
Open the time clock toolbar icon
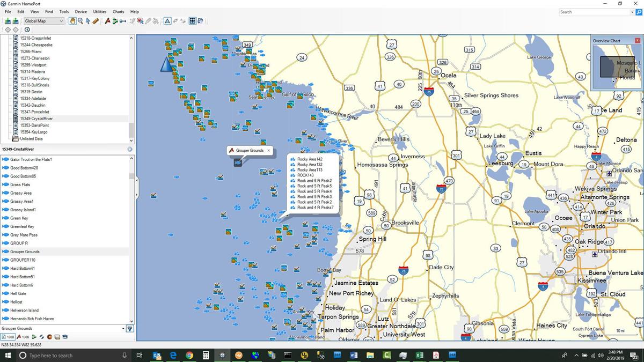click(x=27, y=29)
